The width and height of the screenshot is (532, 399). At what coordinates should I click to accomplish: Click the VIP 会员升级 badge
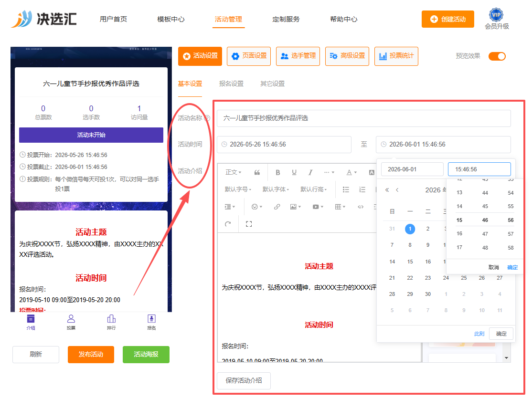pyautogui.click(x=496, y=19)
